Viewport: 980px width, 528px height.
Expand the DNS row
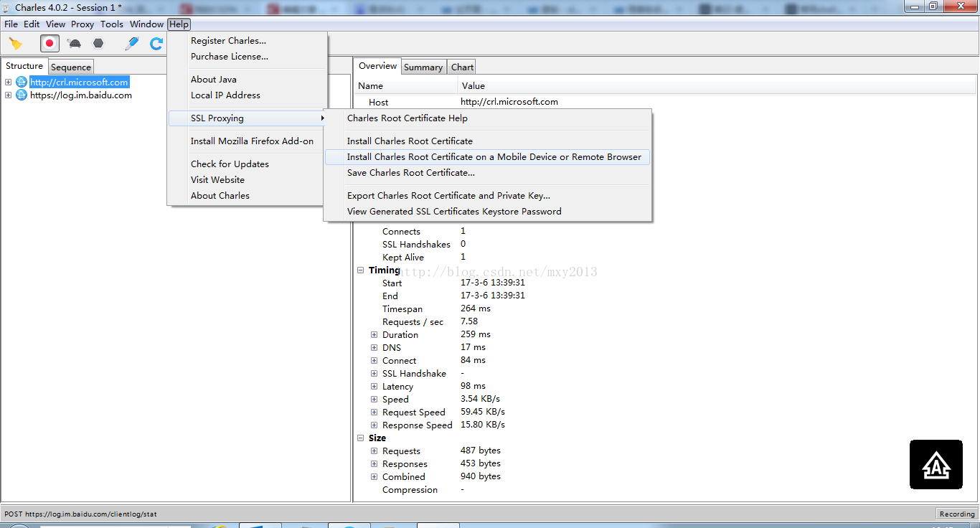point(374,348)
